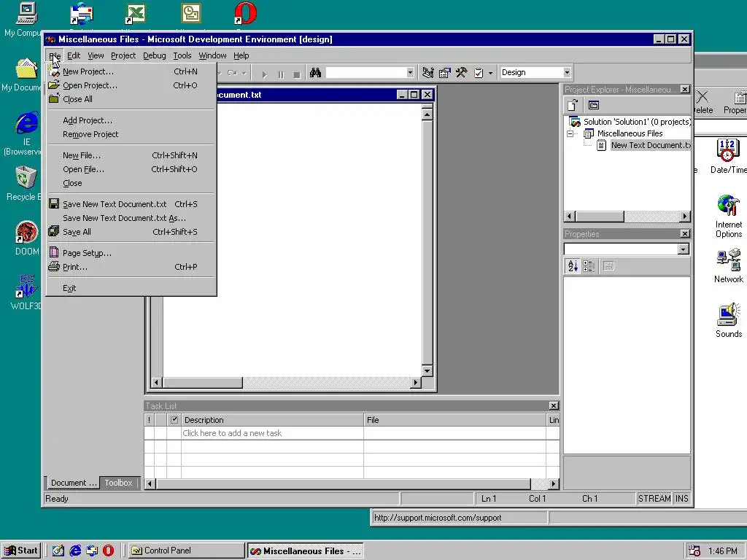Image resolution: width=747 pixels, height=560 pixels.
Task: Click the Start button
Action: pyautogui.click(x=21, y=551)
